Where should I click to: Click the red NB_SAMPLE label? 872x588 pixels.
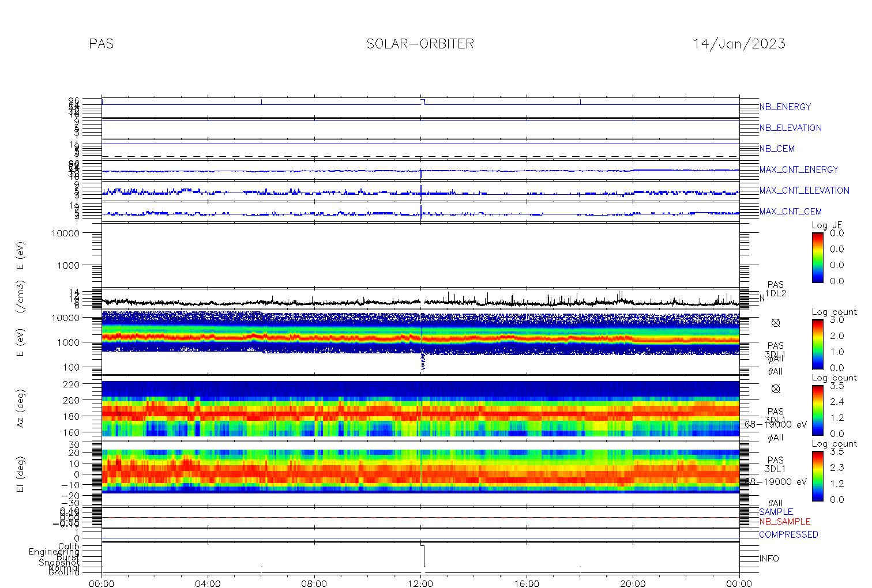784,522
